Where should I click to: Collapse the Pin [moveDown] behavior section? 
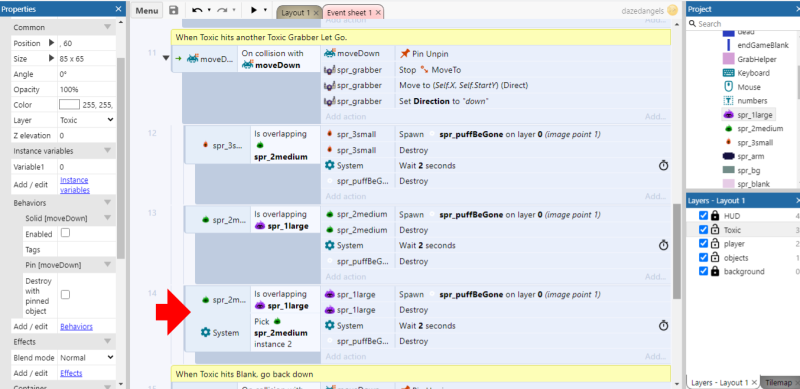click(x=108, y=265)
